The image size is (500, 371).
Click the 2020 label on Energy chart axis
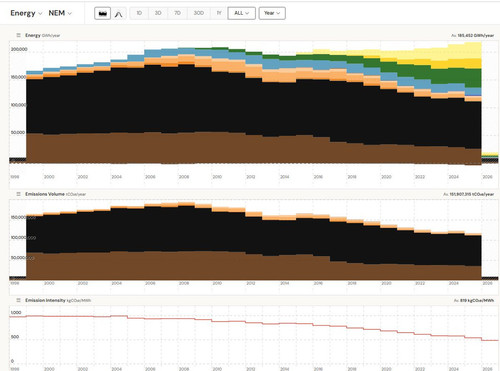pos(386,177)
